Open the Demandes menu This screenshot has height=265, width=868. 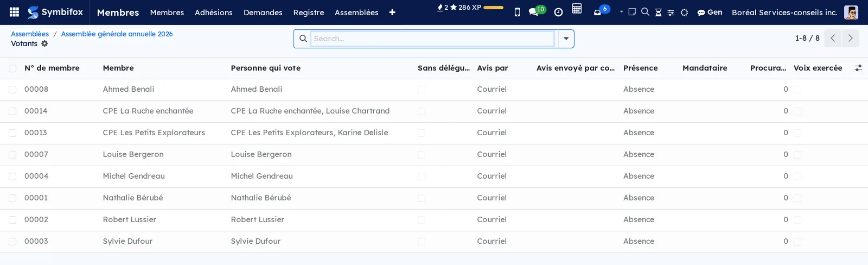click(x=263, y=12)
